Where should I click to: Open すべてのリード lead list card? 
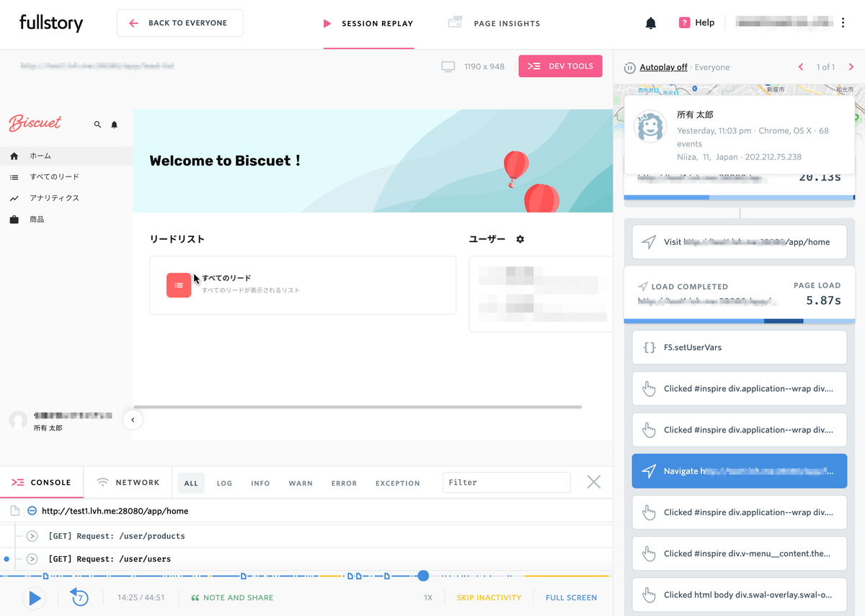coord(303,285)
